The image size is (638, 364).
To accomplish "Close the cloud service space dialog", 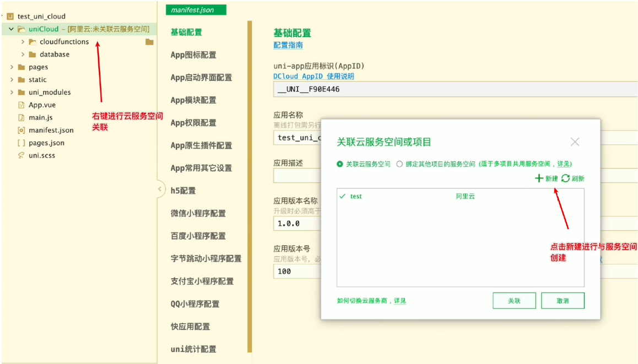I will tap(575, 142).
